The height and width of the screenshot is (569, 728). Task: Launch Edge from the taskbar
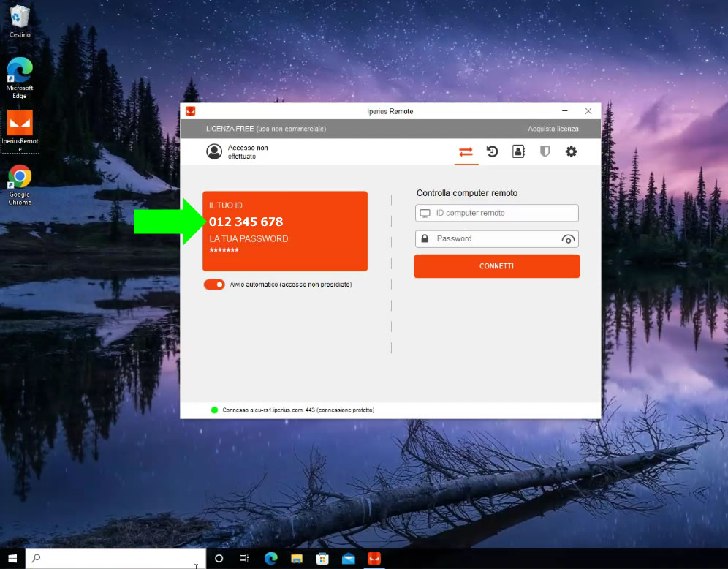click(x=270, y=558)
